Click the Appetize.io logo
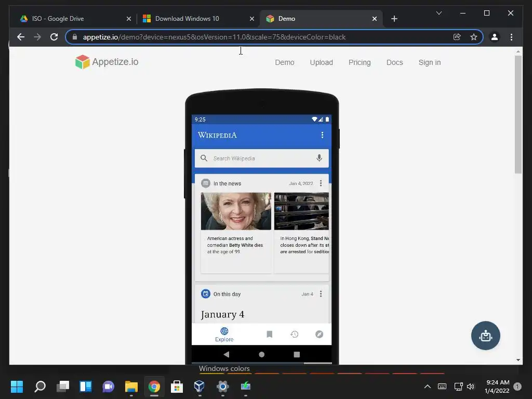 click(107, 62)
